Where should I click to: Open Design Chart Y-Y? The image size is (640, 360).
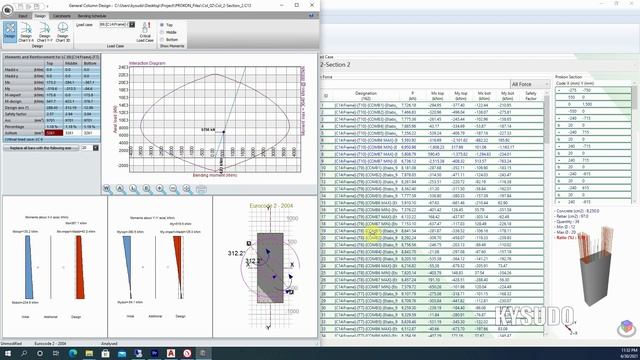[x=44, y=32]
